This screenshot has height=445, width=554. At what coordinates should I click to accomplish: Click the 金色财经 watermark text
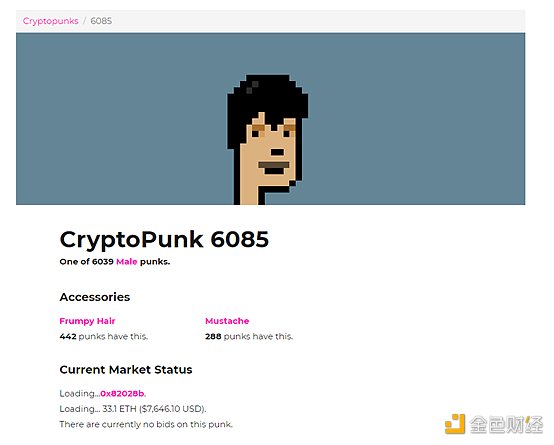coord(506,424)
